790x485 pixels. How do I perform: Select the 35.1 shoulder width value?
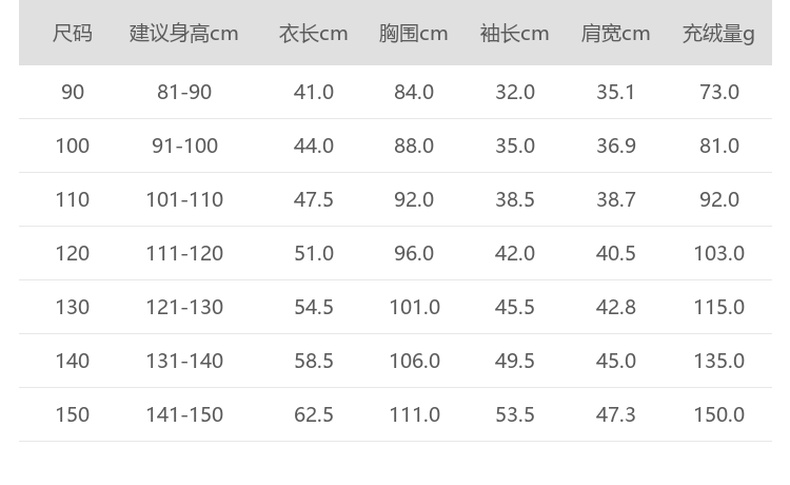pos(615,92)
